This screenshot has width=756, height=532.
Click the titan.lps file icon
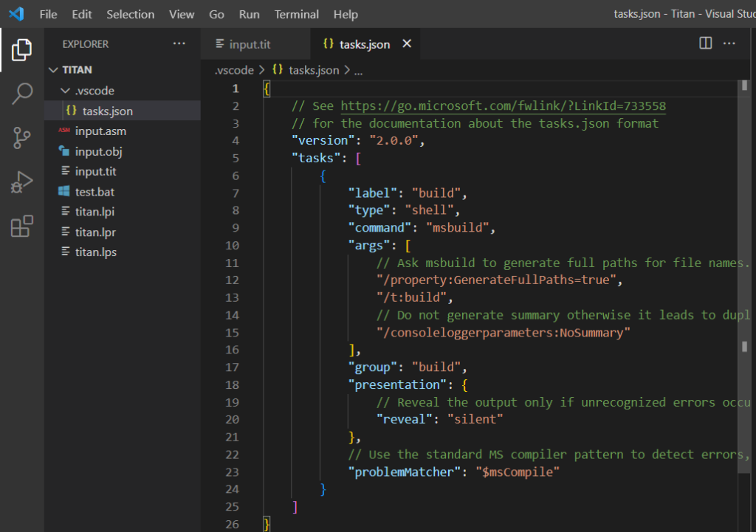pos(65,252)
